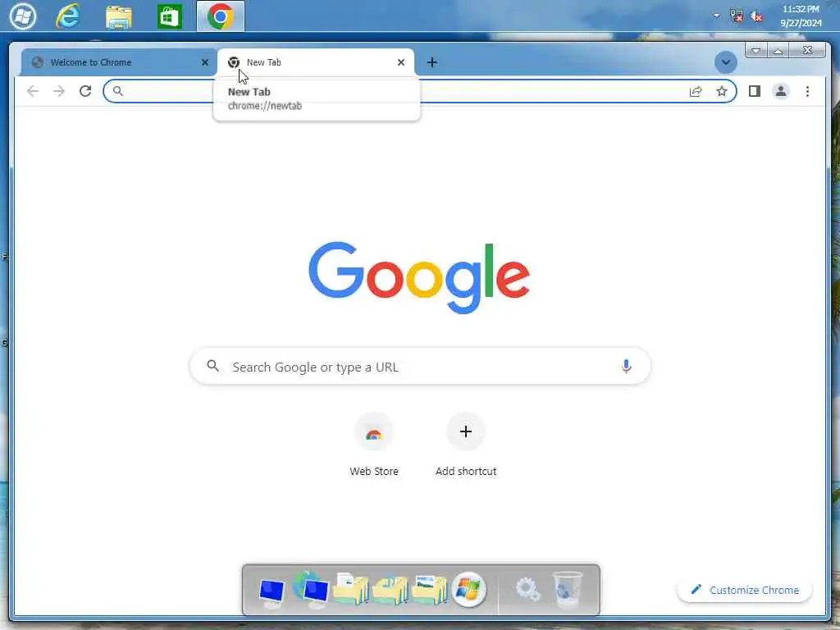Show hidden system tray icons arrow
The width and height of the screenshot is (840, 630).
pos(716,16)
